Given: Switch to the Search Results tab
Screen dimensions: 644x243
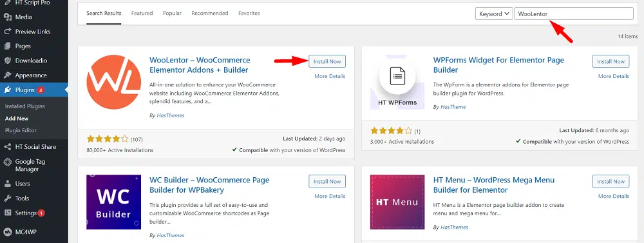Looking at the screenshot, I should (104, 13).
